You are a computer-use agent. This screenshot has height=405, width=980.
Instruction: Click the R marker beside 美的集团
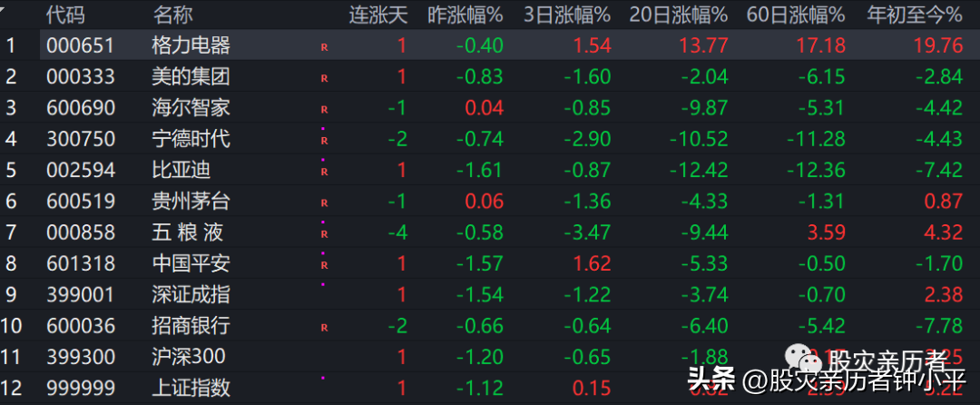point(324,78)
